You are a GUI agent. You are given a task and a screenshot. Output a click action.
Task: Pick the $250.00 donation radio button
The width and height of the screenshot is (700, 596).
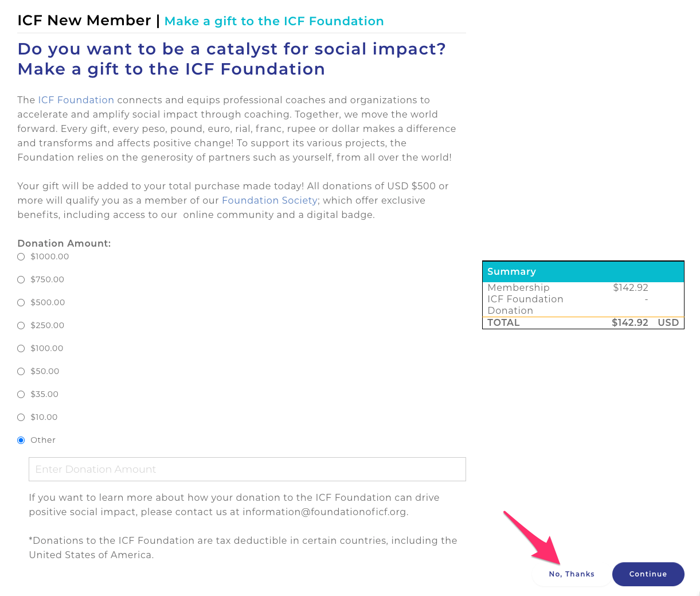tap(21, 326)
